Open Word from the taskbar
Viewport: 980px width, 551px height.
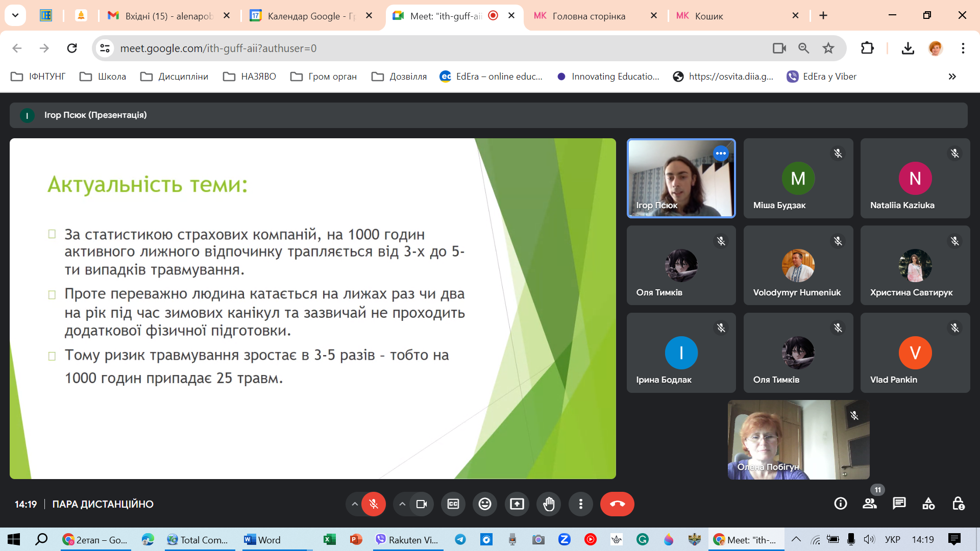coord(263,540)
